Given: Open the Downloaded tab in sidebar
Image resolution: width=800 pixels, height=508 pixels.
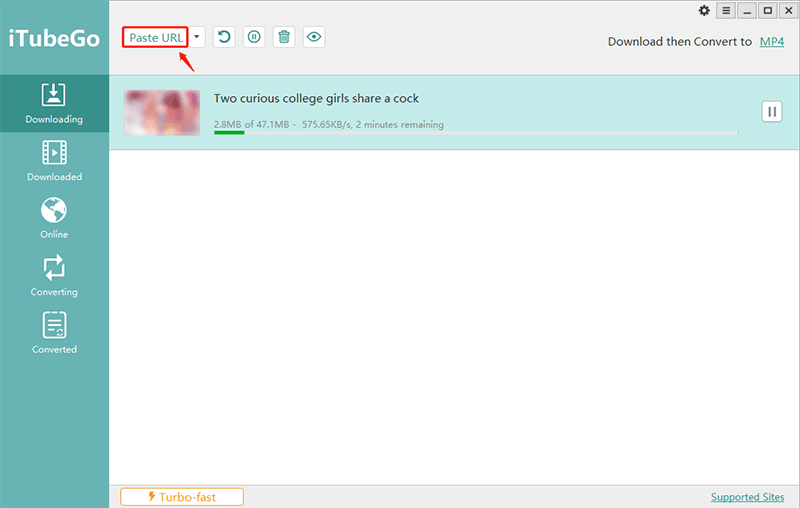Looking at the screenshot, I should pyautogui.click(x=54, y=161).
